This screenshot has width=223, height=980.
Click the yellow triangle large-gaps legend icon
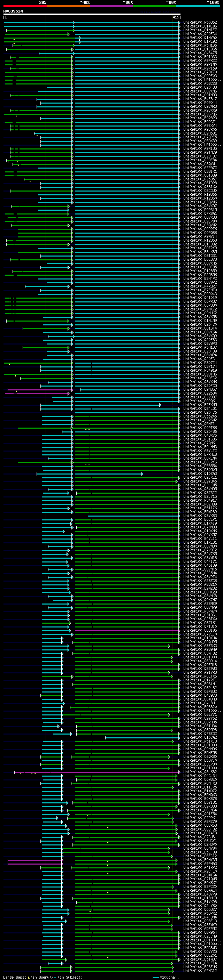click(x=29, y=977)
